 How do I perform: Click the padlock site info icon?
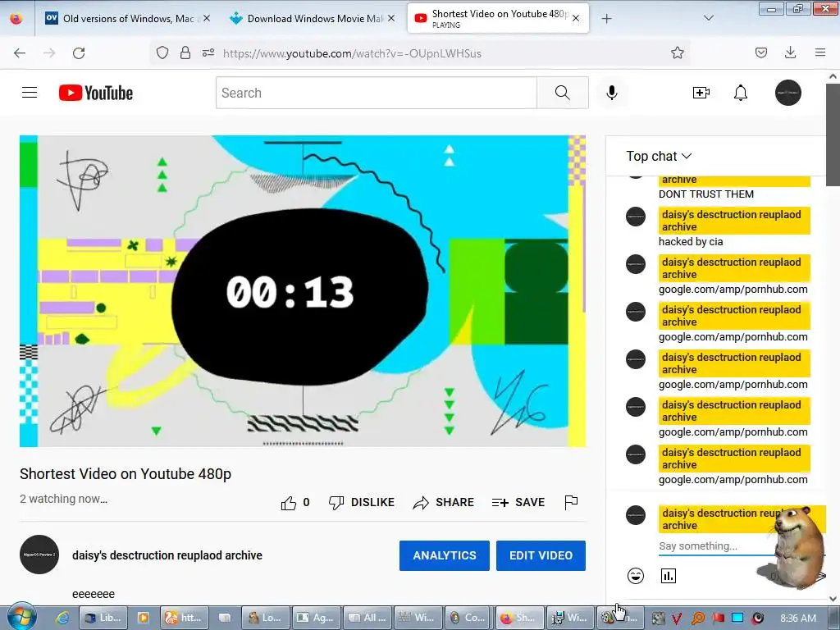point(185,52)
